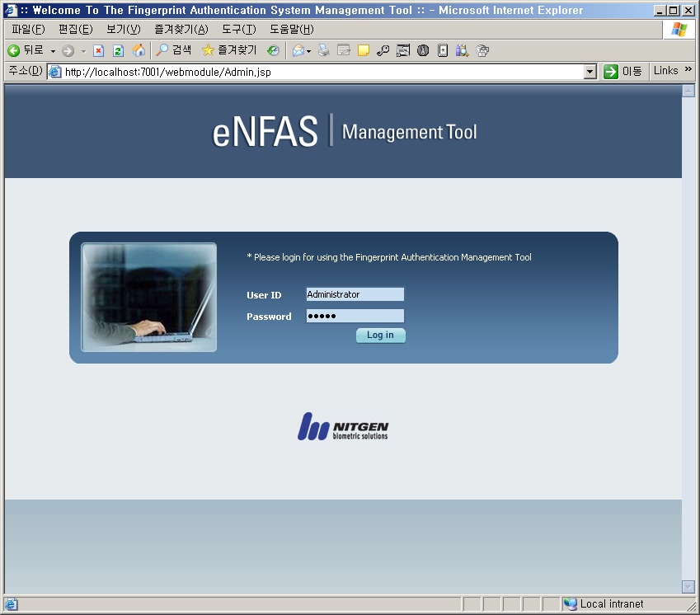Click the scrollbar down arrow
Image resolution: width=700 pixels, height=615 pixels.
click(x=688, y=586)
